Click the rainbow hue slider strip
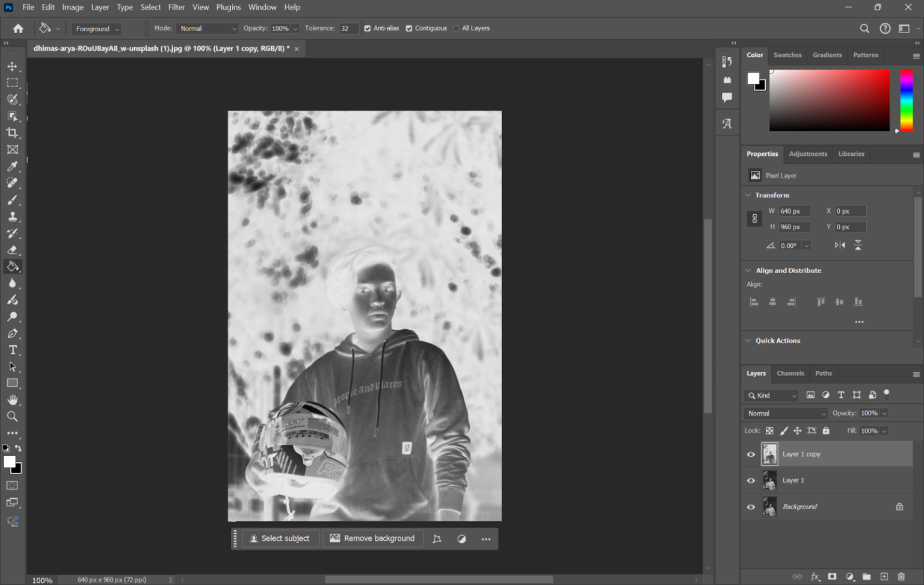 pyautogui.click(x=906, y=100)
